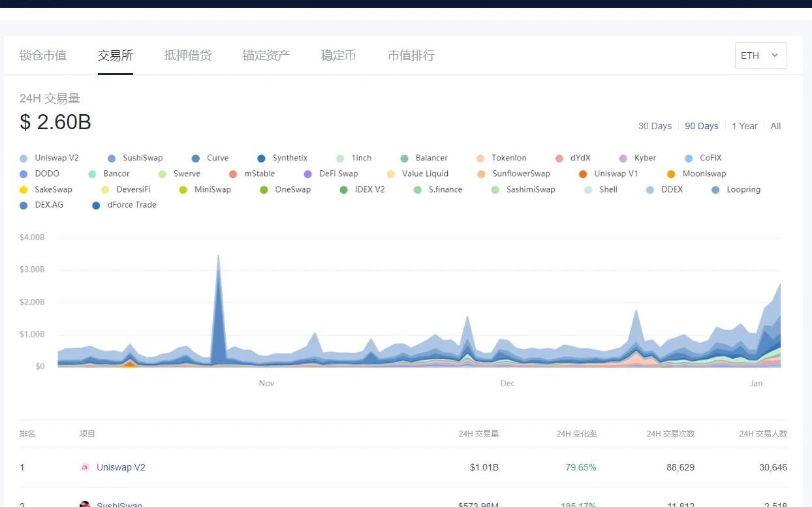Open the ETH chain dropdown

760,55
